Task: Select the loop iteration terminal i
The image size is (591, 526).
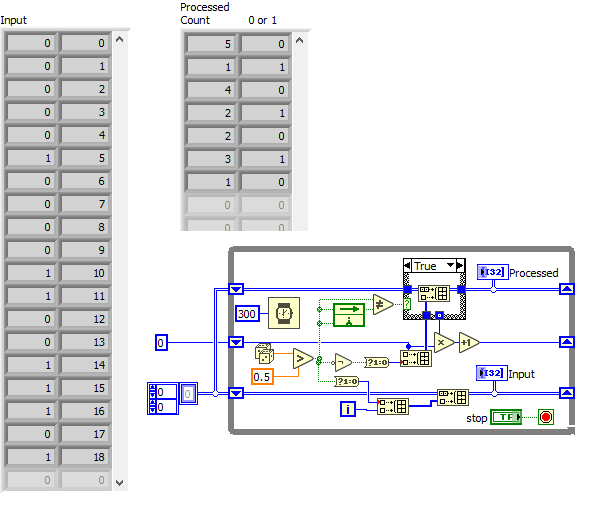Action: pyautogui.click(x=348, y=409)
